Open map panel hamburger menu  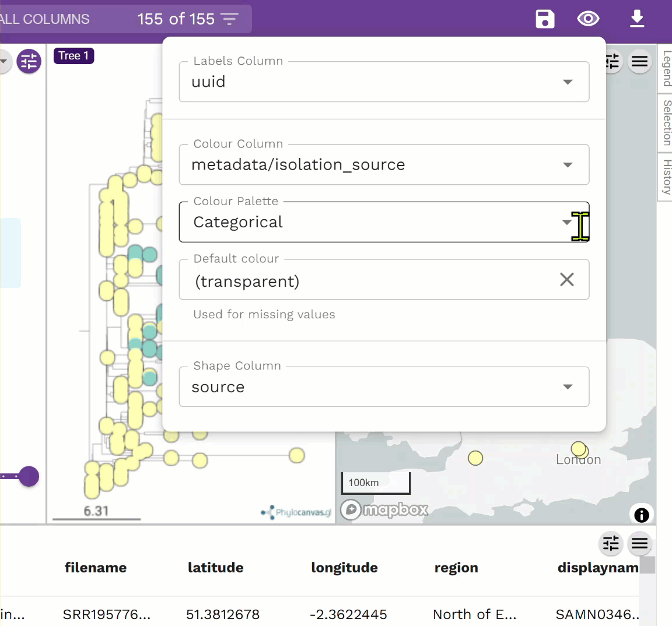(640, 62)
